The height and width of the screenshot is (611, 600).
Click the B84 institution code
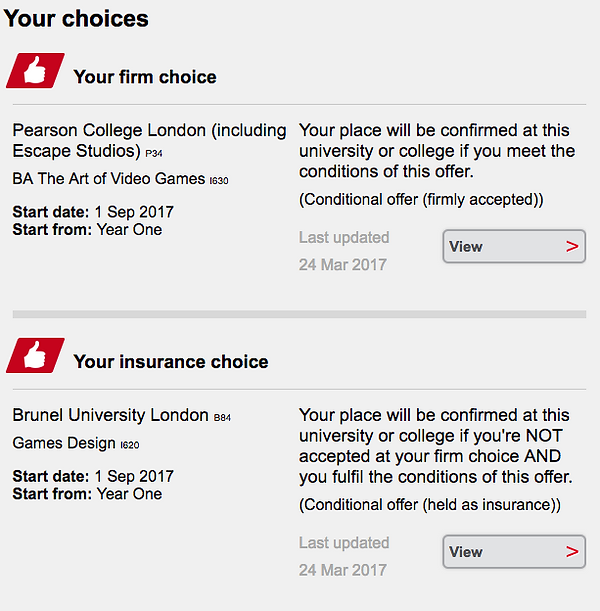[222, 418]
